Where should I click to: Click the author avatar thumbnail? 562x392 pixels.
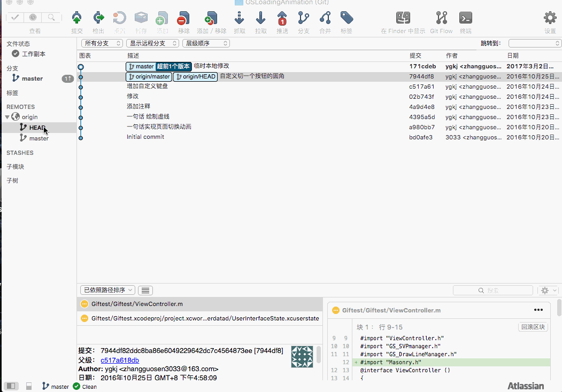click(302, 357)
